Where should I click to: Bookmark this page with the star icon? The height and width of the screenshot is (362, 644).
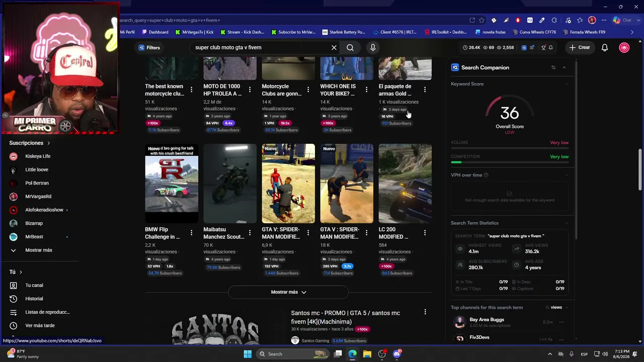pyautogui.click(x=481, y=20)
